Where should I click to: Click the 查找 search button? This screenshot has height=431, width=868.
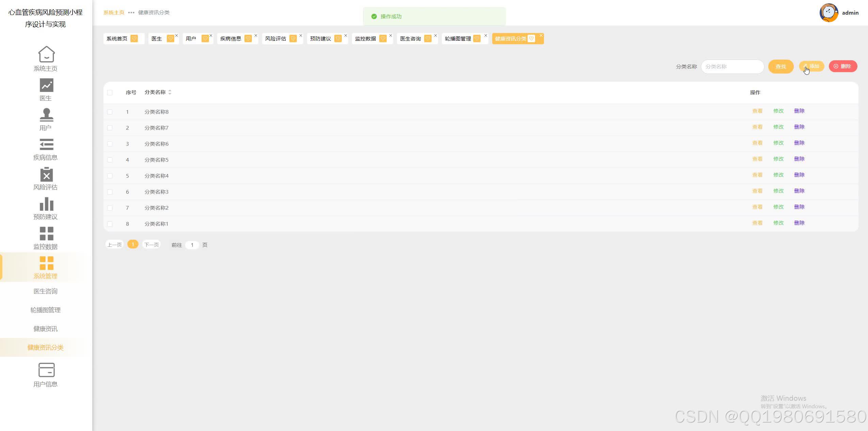(x=781, y=67)
